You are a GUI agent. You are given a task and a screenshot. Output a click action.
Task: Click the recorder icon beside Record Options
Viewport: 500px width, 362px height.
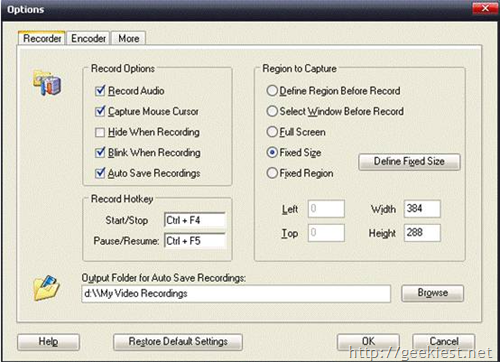[47, 83]
